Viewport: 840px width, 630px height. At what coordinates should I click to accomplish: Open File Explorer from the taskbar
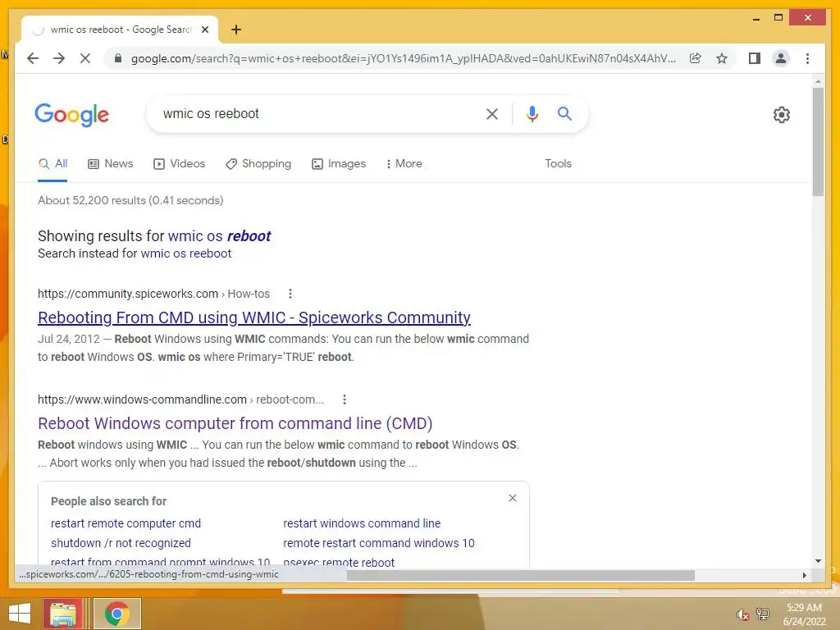coord(62,614)
